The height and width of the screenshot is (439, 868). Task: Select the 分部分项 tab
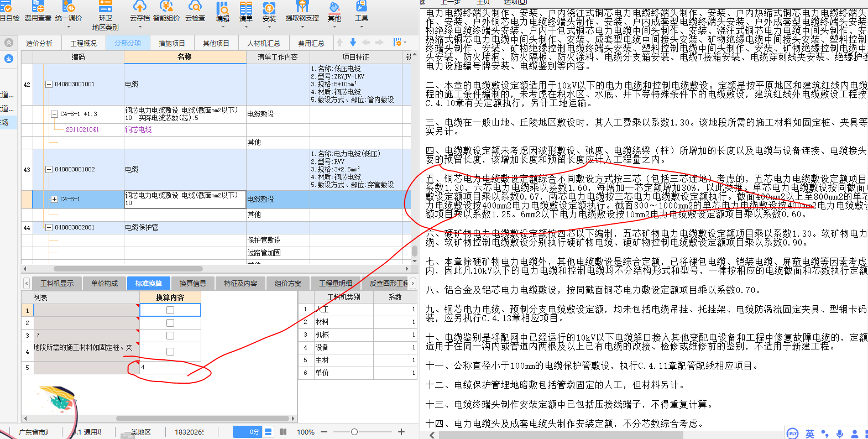click(128, 43)
